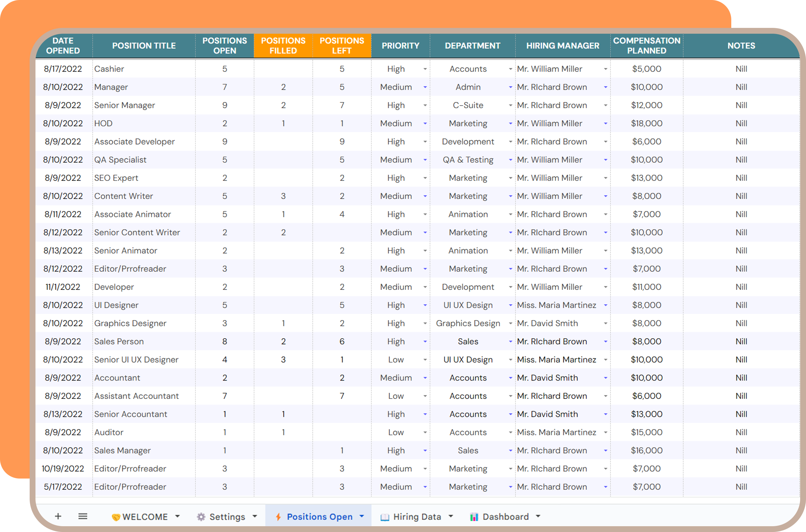Screen dimensions: 806x532
Task: Open hiring manager dropdown for Auditor row
Action: pos(605,432)
